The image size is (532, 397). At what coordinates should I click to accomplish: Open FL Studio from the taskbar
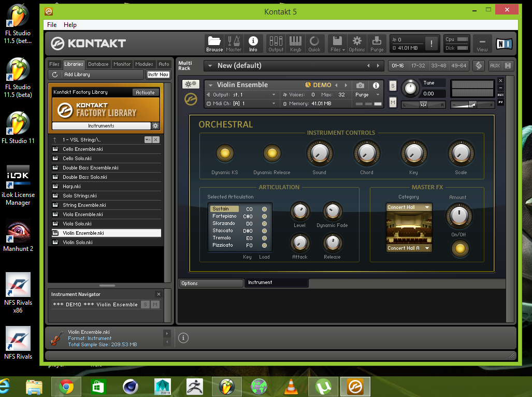coord(227,387)
